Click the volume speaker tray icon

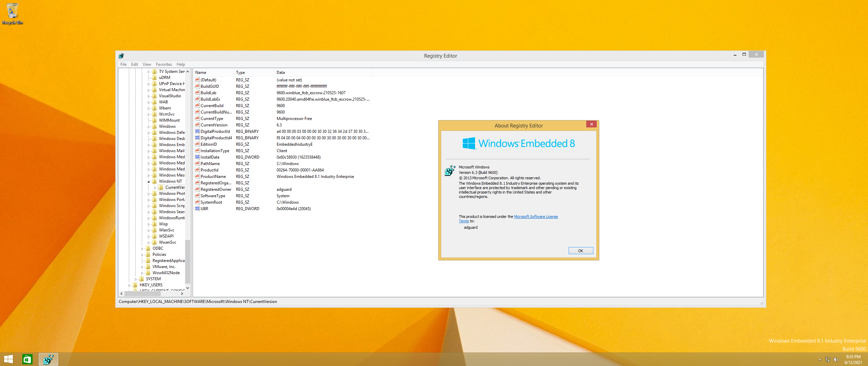836,360
